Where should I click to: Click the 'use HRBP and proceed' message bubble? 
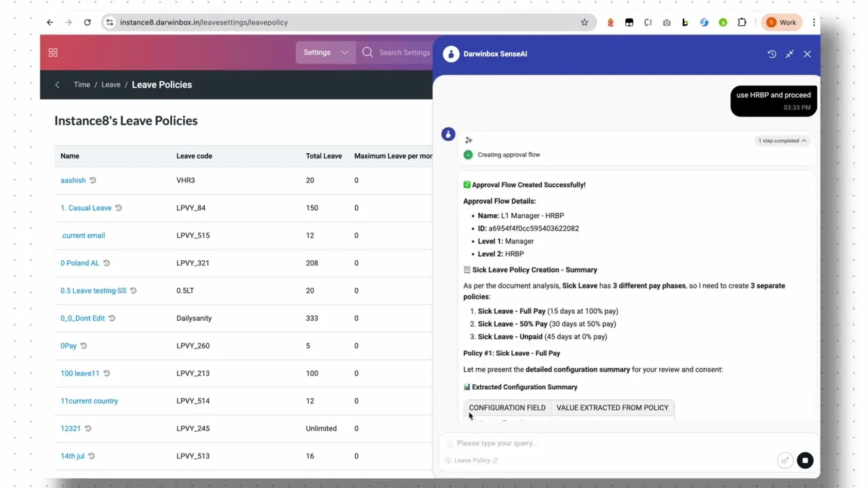click(774, 100)
